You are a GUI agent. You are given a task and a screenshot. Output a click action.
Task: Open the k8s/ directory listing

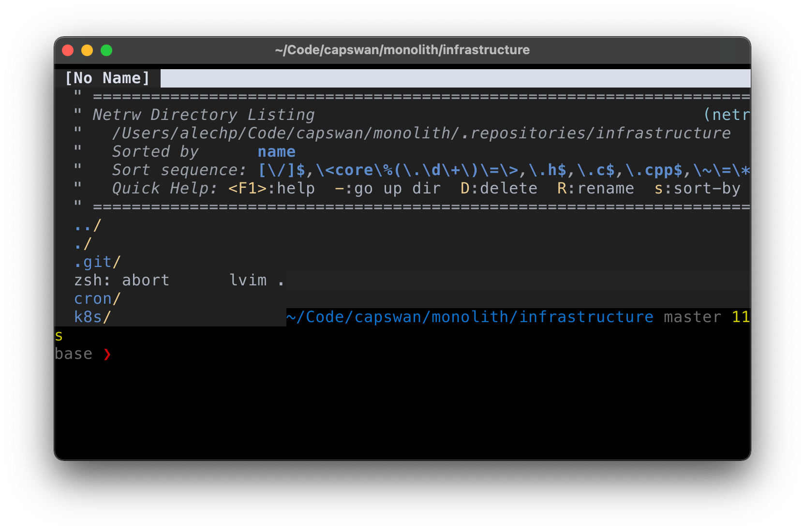coord(92,317)
